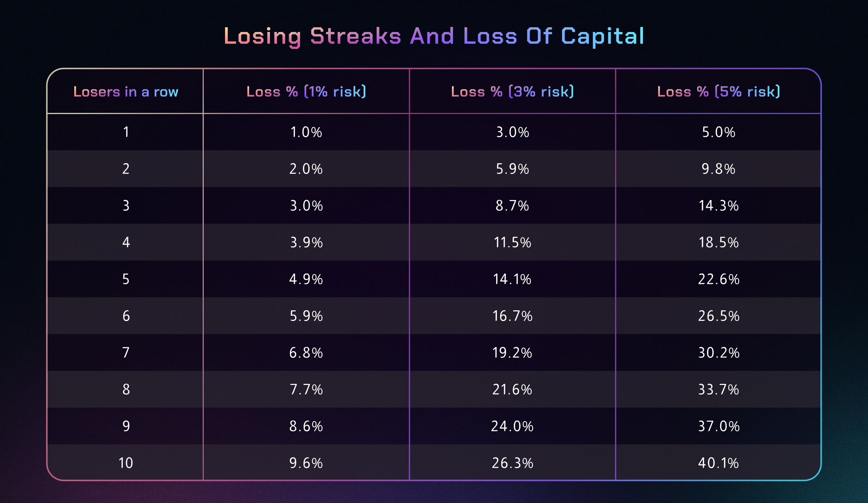
Task: Click the 5.0% cell under 5% risk
Action: 719,132
